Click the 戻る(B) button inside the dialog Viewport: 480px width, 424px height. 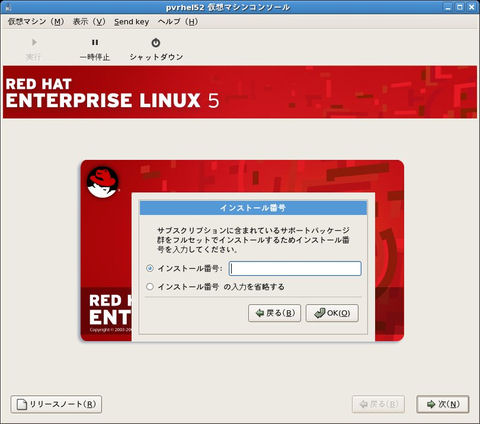tap(274, 313)
